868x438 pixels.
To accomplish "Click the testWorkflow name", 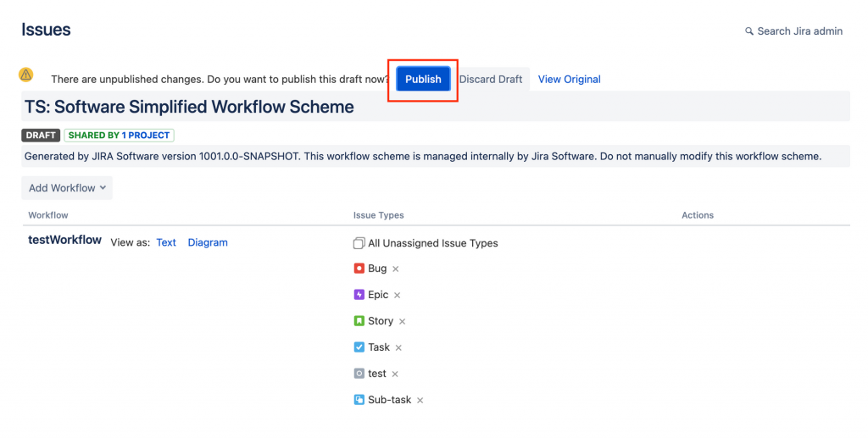I will [64, 240].
